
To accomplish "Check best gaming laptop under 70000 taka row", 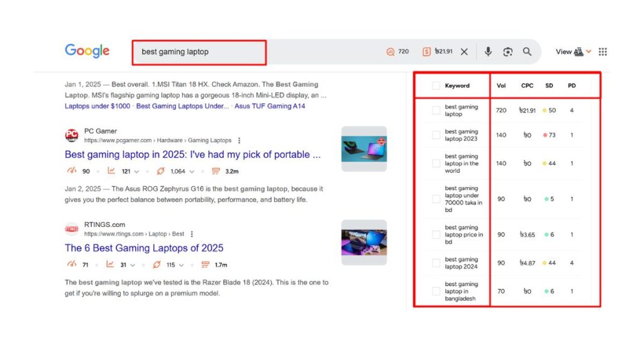I will click(436, 199).
